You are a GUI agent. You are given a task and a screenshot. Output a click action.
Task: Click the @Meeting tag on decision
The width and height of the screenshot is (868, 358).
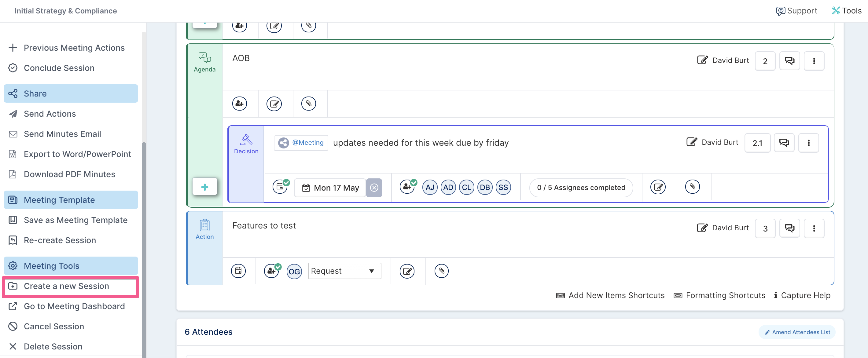pos(301,143)
